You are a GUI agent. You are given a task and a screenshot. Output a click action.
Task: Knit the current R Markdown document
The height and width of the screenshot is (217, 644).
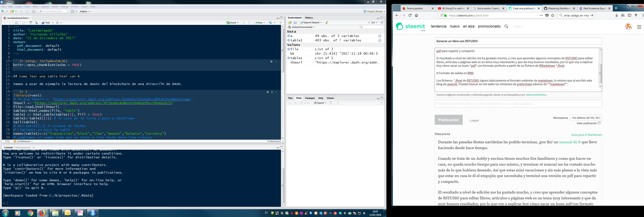(46, 23)
